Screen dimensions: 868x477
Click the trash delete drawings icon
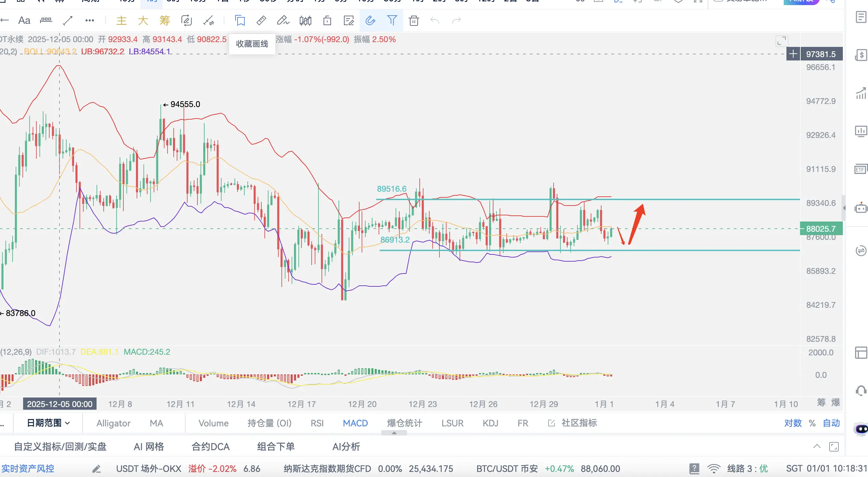point(414,21)
